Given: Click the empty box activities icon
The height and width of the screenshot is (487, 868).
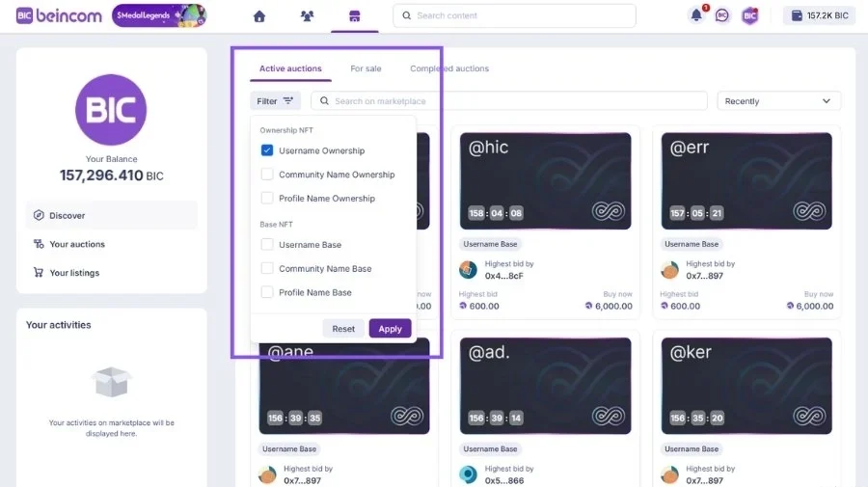Looking at the screenshot, I should [x=111, y=382].
